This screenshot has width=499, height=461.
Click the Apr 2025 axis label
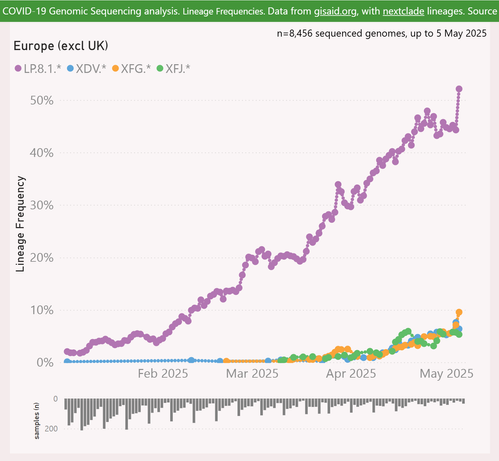(x=351, y=374)
